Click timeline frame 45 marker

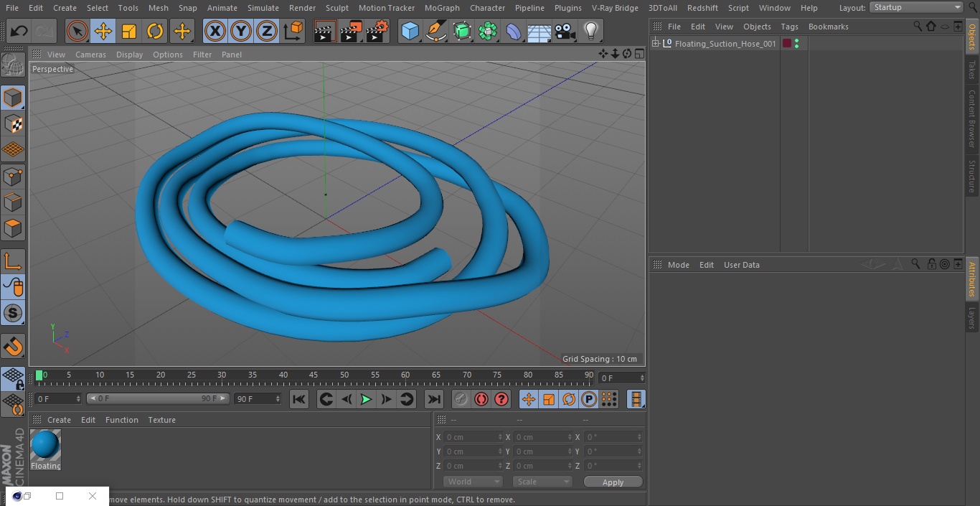(x=314, y=375)
